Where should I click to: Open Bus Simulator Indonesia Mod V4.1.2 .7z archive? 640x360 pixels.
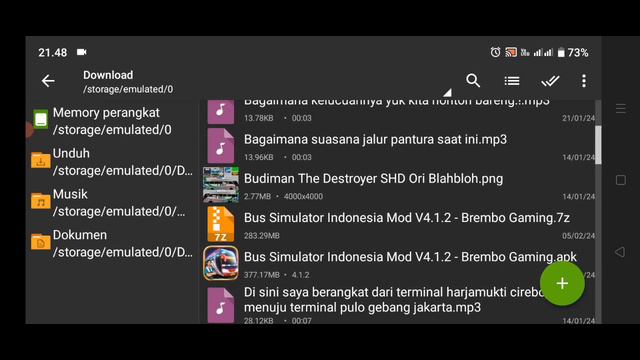399,224
